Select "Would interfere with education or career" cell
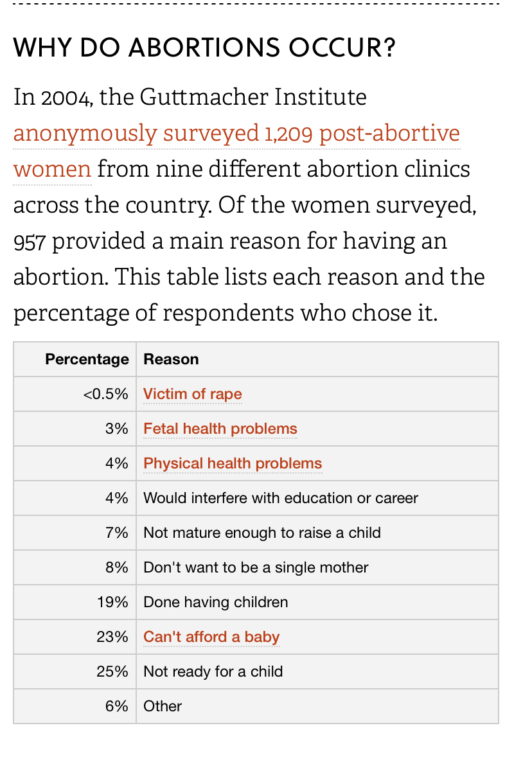Screen dimensions: 532x764 point(281,498)
